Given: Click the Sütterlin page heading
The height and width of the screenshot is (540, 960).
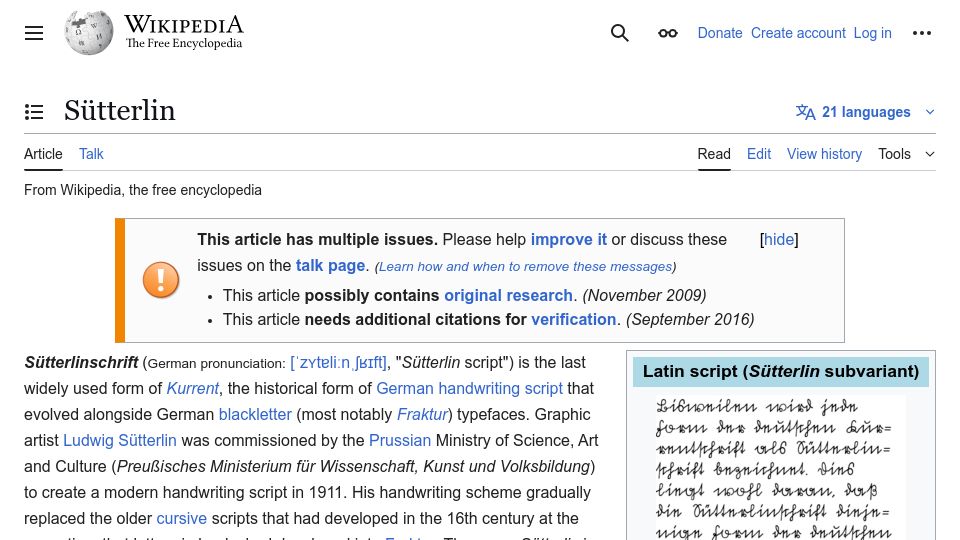Looking at the screenshot, I should (x=120, y=111).
